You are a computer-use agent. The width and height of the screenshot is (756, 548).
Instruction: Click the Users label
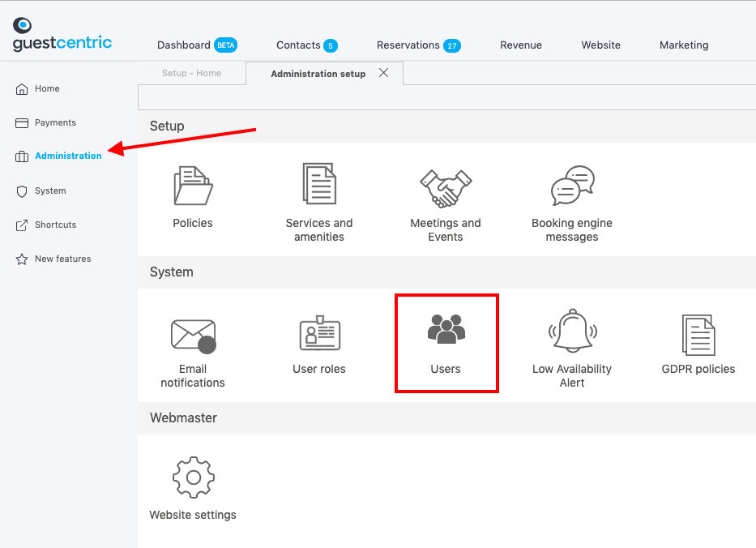point(446,369)
